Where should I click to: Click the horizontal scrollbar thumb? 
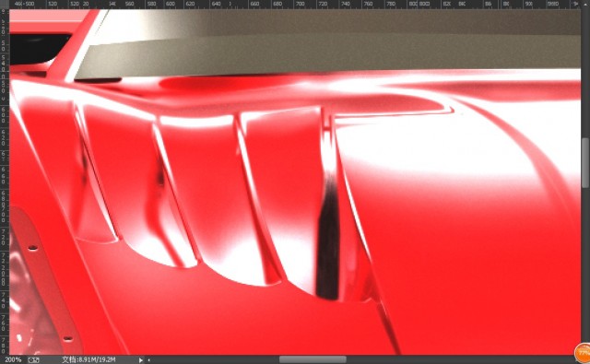tap(313, 360)
